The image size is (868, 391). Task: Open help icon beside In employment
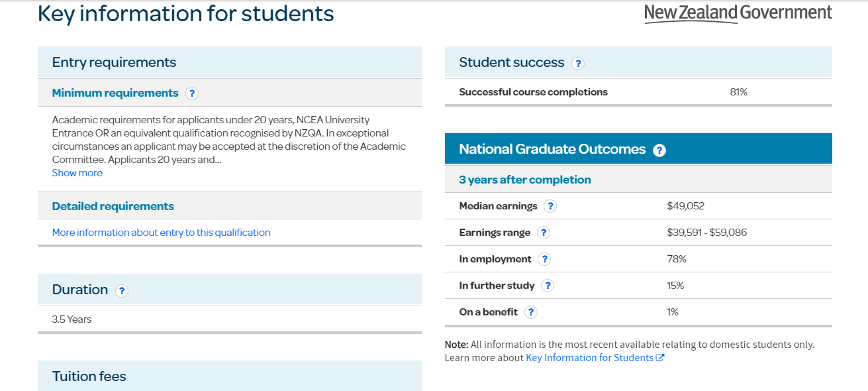544,259
